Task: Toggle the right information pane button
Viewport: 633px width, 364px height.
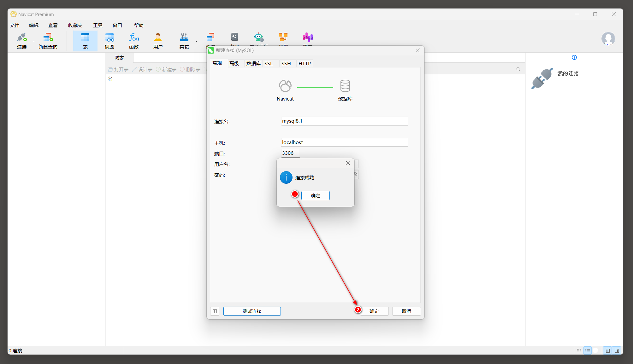Action: click(x=617, y=350)
